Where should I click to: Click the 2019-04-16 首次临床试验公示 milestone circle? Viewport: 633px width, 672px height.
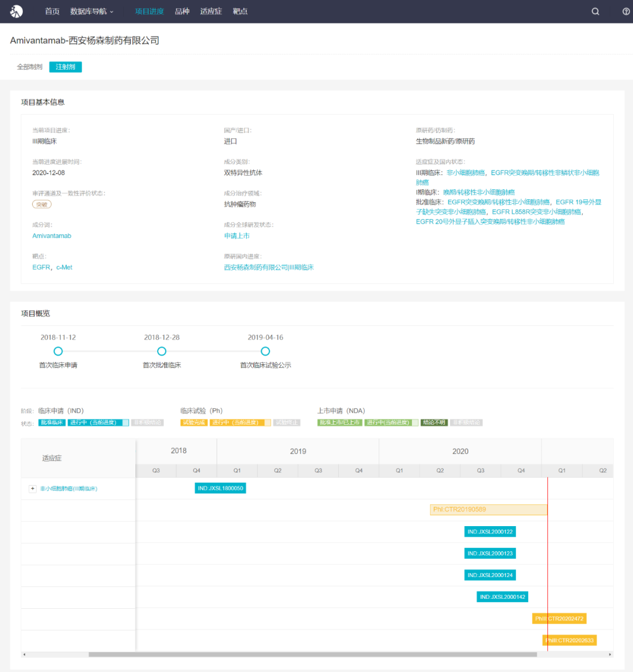point(266,352)
